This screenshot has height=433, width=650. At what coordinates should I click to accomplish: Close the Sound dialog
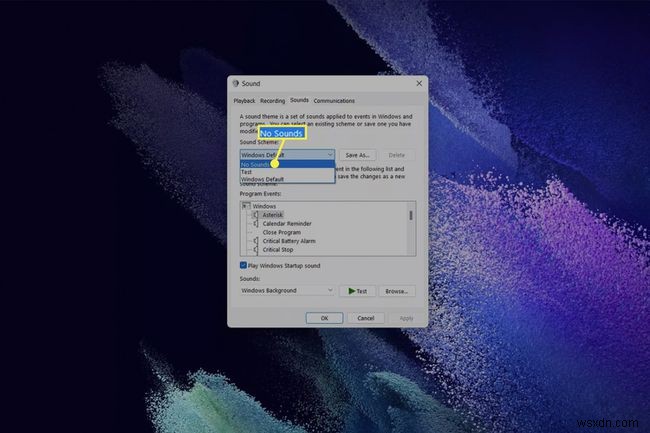[419, 83]
